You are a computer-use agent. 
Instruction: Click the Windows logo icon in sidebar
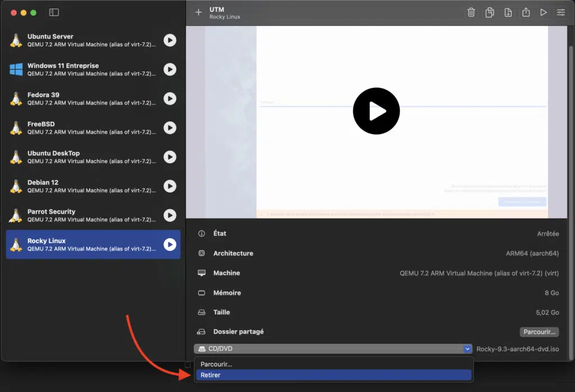coord(16,69)
